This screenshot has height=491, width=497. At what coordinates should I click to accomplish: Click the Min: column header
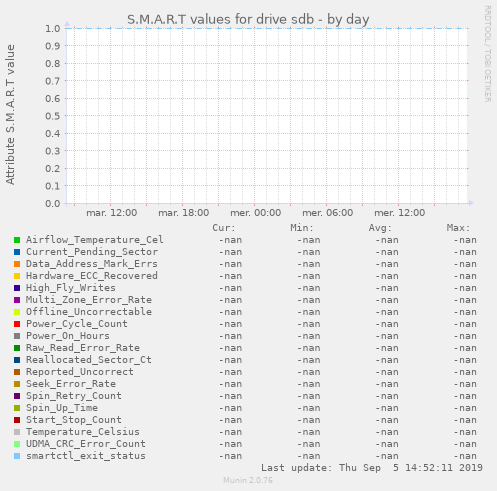pos(302,228)
